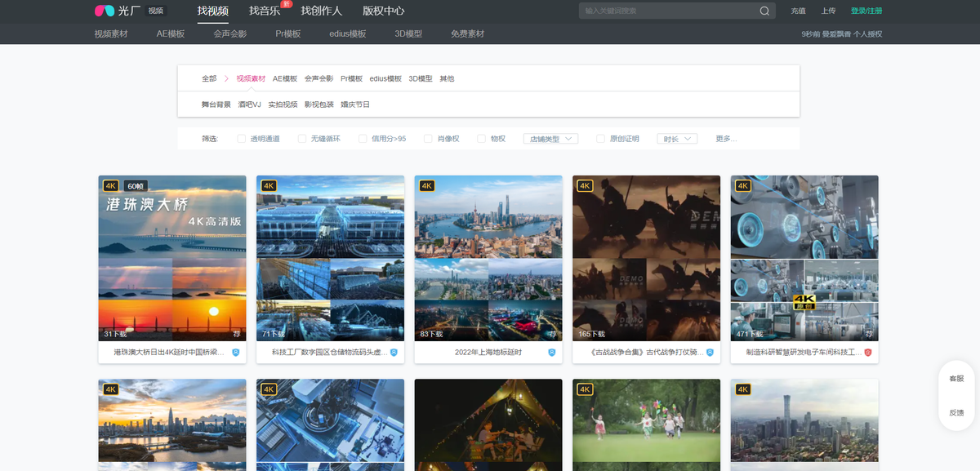Image resolution: width=980 pixels, height=471 pixels.
Task: Open 免费素材 in sub navigation bar
Action: [467, 34]
